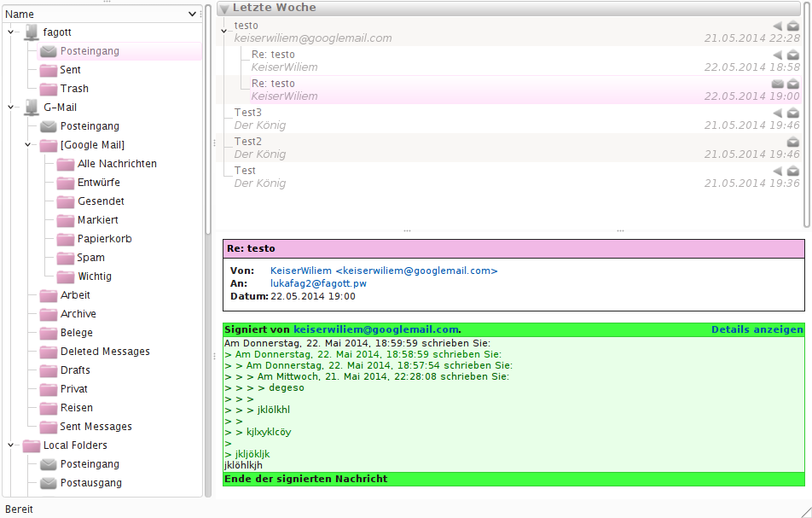
Task: Open sender link KeiserWiliem <keiserwiliem@googlemail.com>
Action: 384,271
